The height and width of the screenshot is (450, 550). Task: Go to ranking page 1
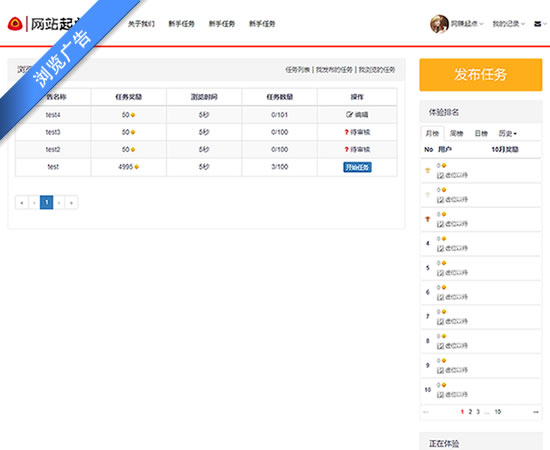[462, 412]
